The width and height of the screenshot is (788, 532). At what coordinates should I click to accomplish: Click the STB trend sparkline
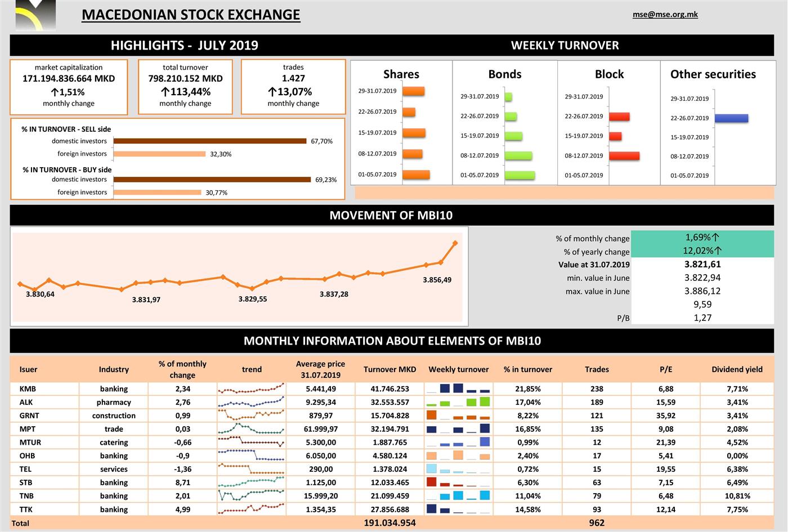click(252, 482)
